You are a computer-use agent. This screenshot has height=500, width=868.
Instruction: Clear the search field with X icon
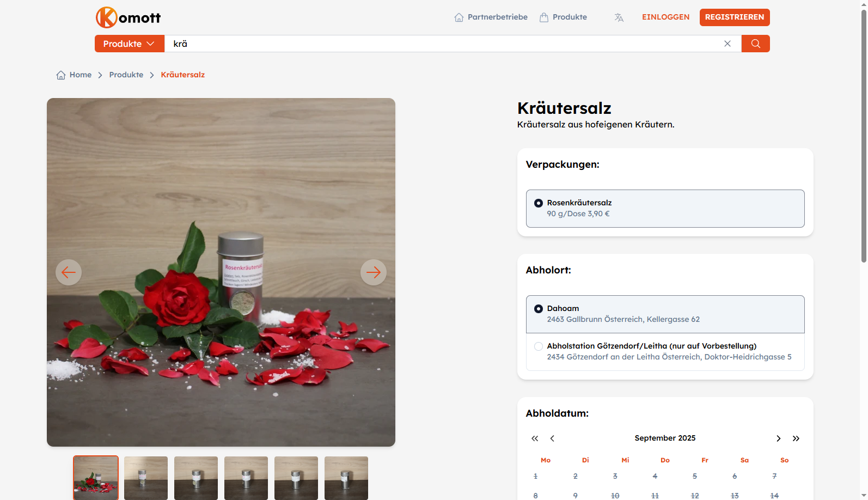pos(727,44)
